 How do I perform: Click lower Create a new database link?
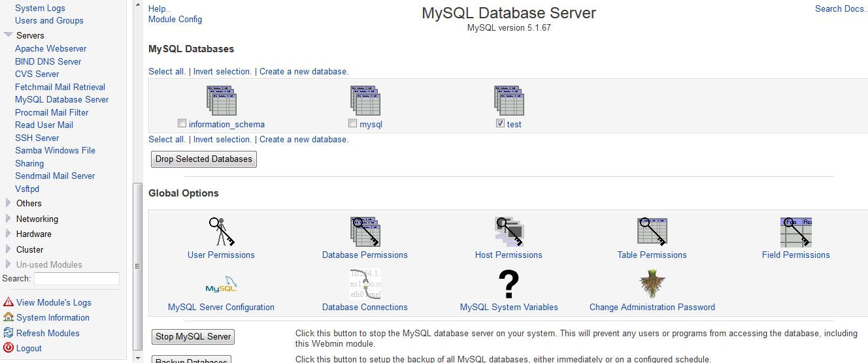(304, 139)
